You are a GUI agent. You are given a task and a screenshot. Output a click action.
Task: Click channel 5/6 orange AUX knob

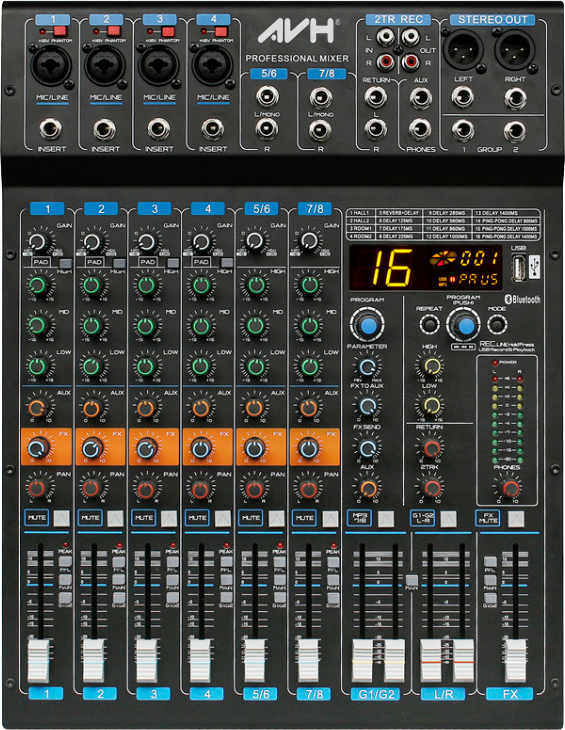pyautogui.click(x=254, y=408)
